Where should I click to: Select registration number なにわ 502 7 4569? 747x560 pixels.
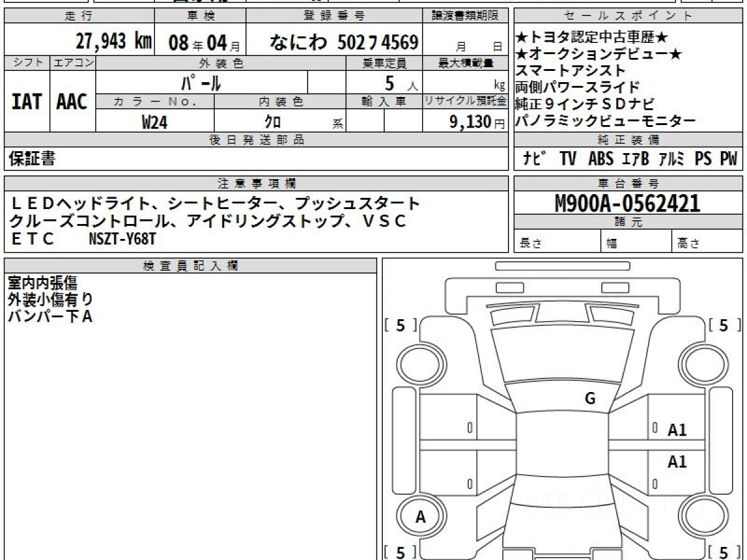pyautogui.click(x=343, y=42)
